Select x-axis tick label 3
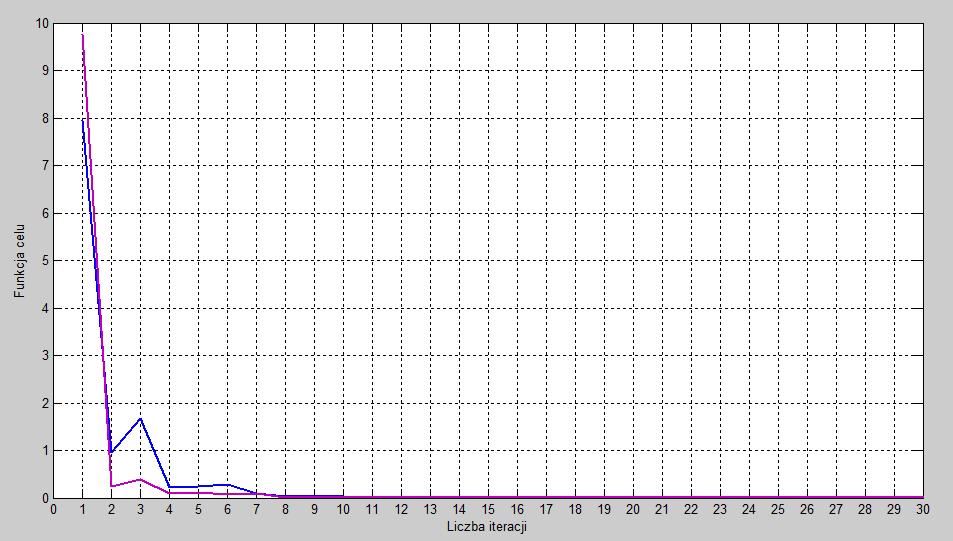 [140, 510]
